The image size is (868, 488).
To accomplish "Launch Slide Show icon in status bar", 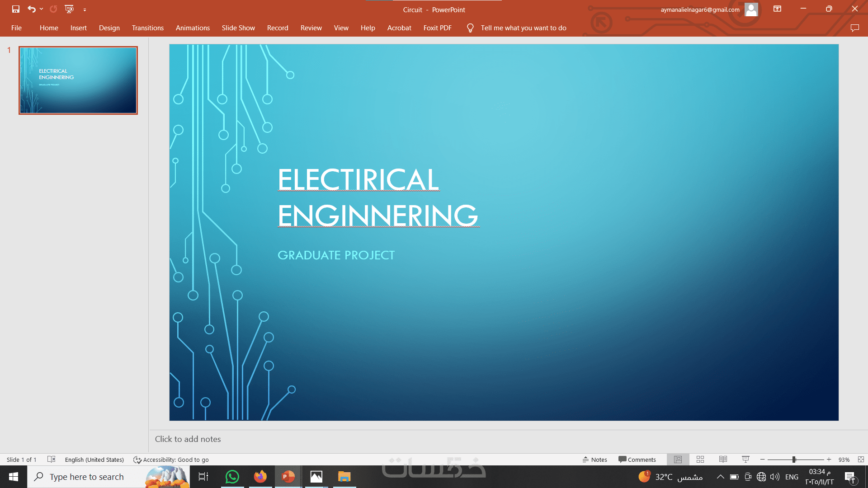I will pos(745,460).
